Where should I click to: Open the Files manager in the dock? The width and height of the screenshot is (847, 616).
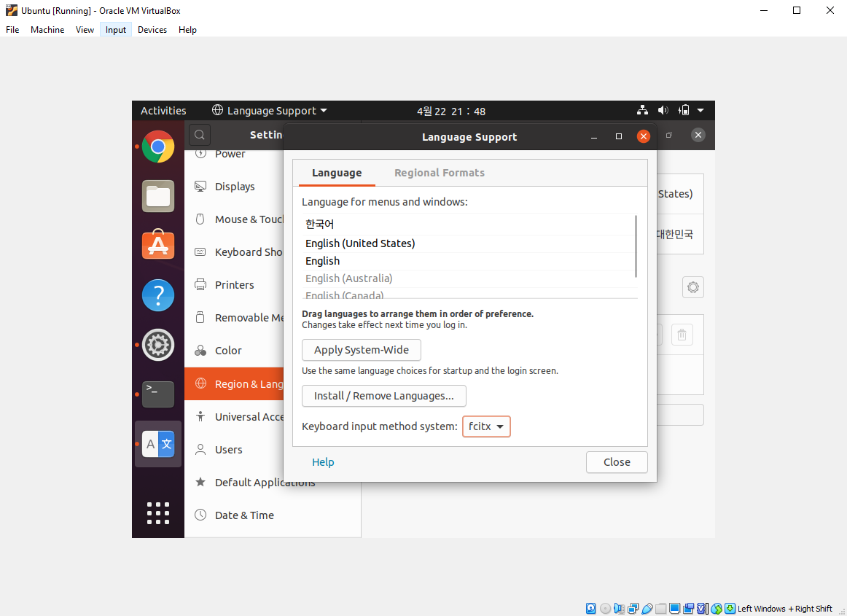157,195
